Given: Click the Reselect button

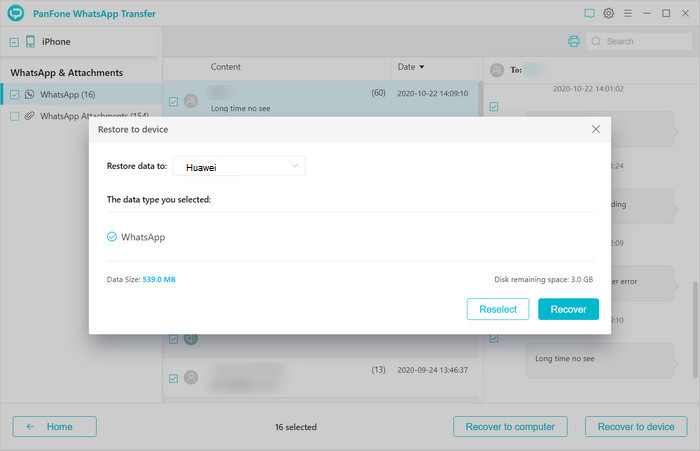Looking at the screenshot, I should (498, 309).
